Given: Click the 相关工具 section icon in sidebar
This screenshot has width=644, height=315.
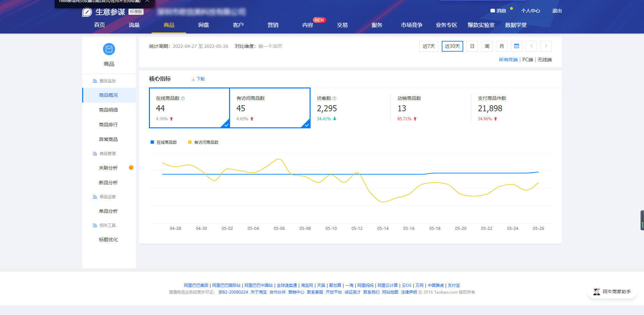Looking at the screenshot, I should (95, 225).
